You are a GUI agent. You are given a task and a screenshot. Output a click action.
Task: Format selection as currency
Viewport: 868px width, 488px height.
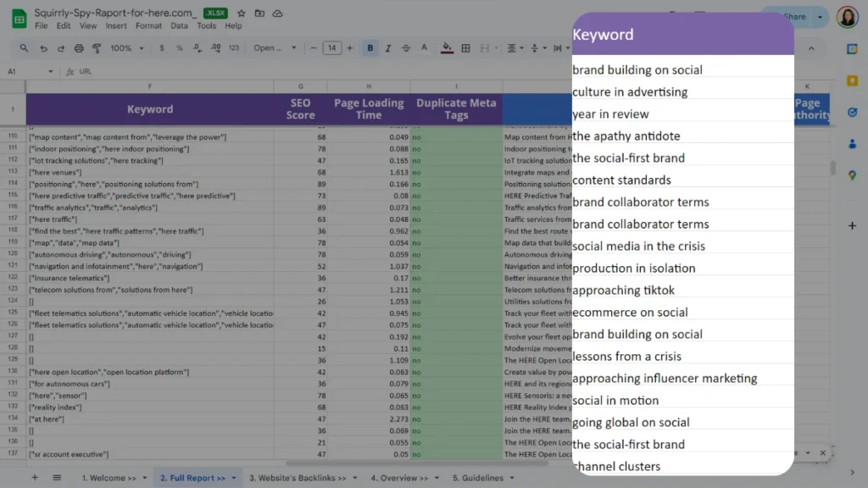coord(161,48)
